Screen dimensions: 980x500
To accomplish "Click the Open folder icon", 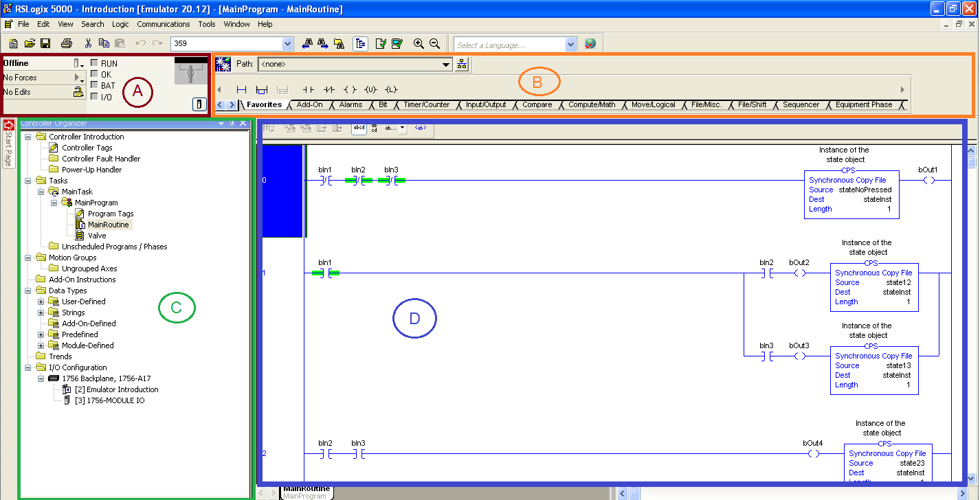I will [30, 43].
